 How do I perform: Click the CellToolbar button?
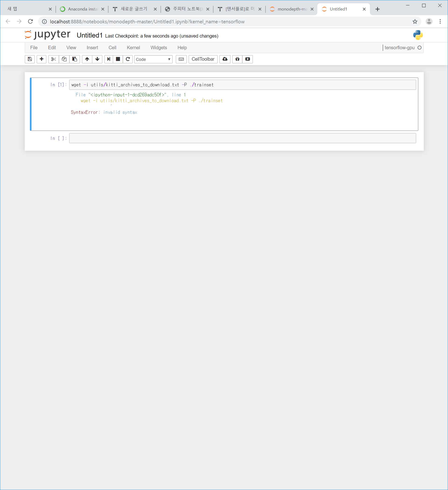click(x=203, y=59)
